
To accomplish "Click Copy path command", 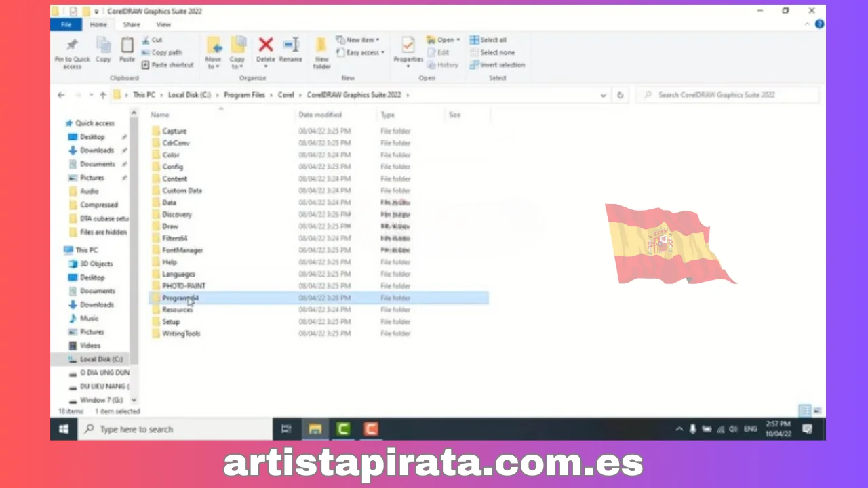I will pos(161,52).
